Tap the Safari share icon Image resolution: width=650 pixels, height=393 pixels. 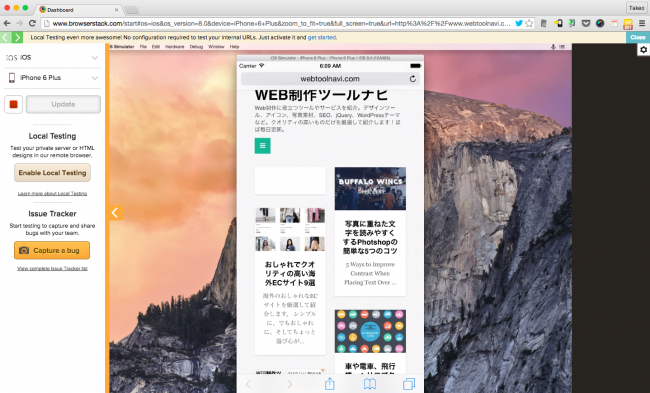pos(330,384)
